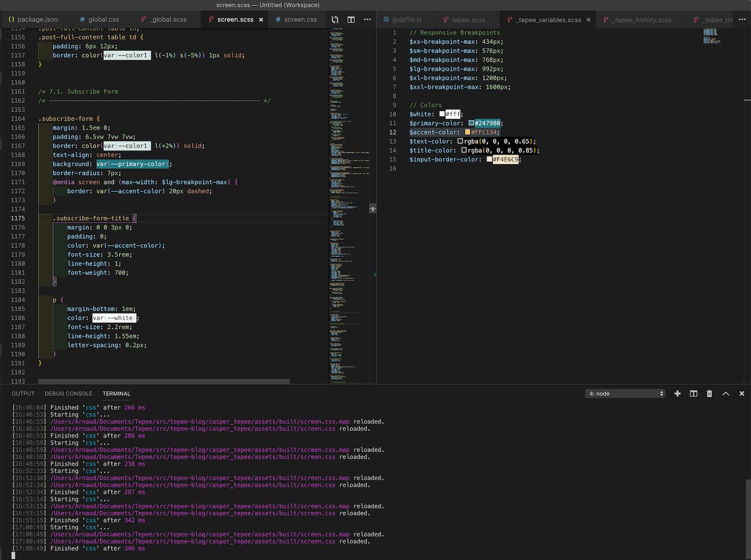This screenshot has width=751, height=560.
Task: Open changes compare icon in left editor
Action: 335,19
